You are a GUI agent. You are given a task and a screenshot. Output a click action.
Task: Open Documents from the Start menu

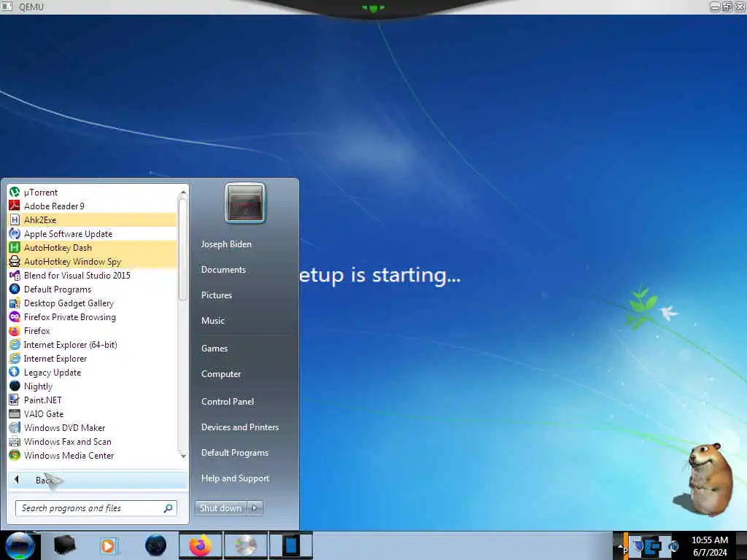pyautogui.click(x=223, y=270)
